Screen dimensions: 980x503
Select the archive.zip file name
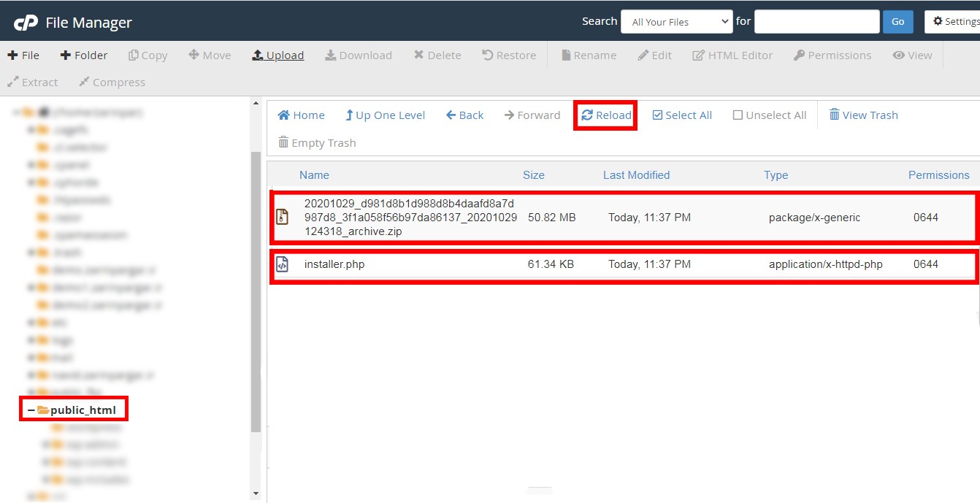[411, 218]
